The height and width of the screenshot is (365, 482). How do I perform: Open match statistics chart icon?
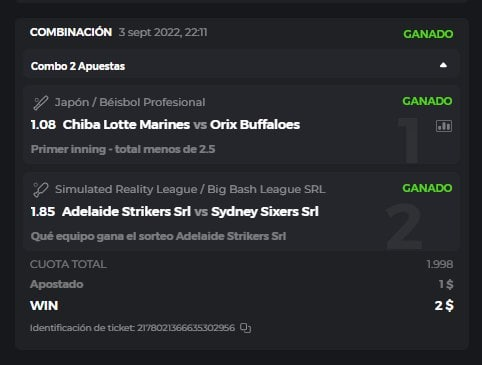coord(444,126)
